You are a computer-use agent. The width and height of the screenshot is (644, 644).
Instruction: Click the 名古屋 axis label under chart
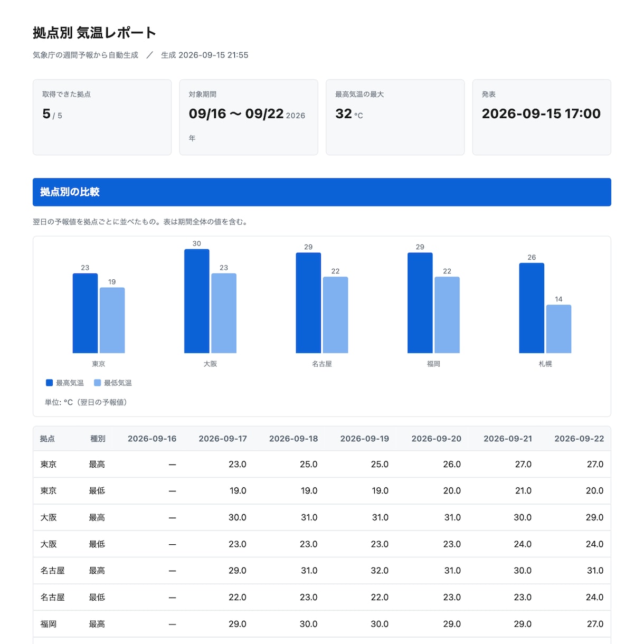322,364
